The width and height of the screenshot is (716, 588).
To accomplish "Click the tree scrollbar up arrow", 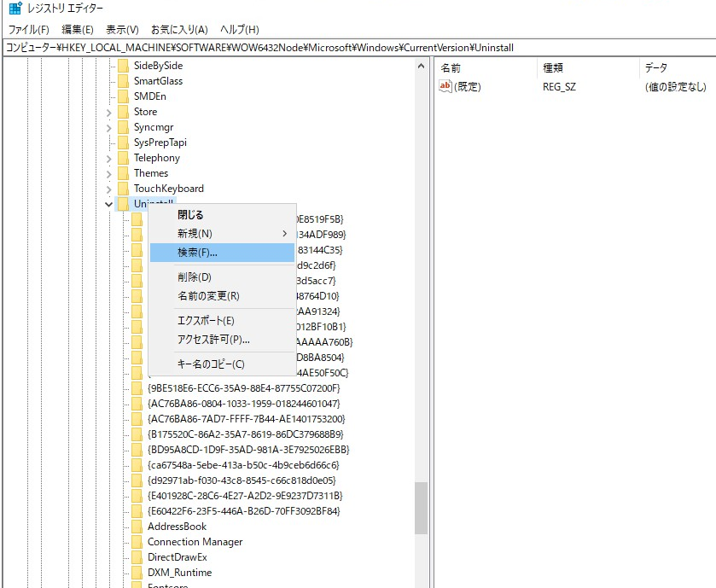I will click(421, 67).
